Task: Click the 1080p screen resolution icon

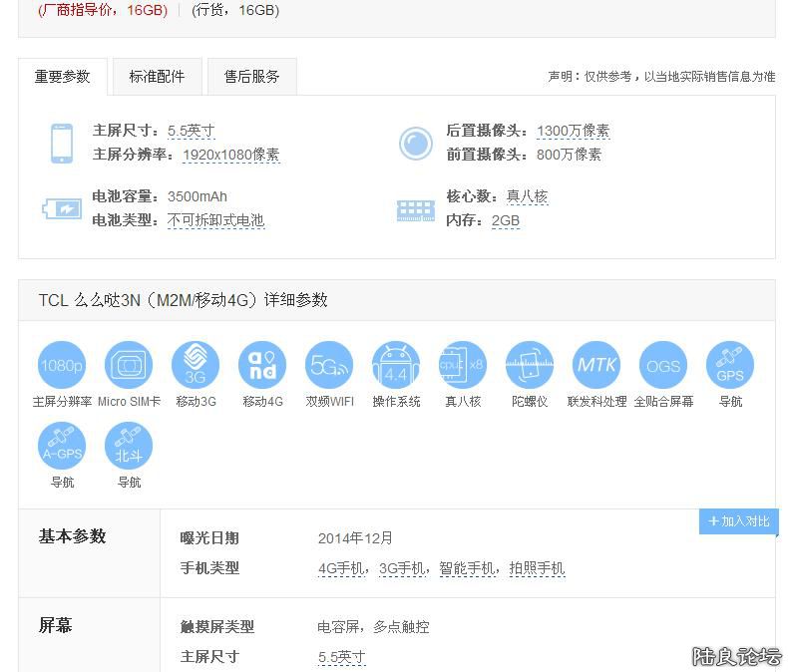Action: tap(62, 365)
